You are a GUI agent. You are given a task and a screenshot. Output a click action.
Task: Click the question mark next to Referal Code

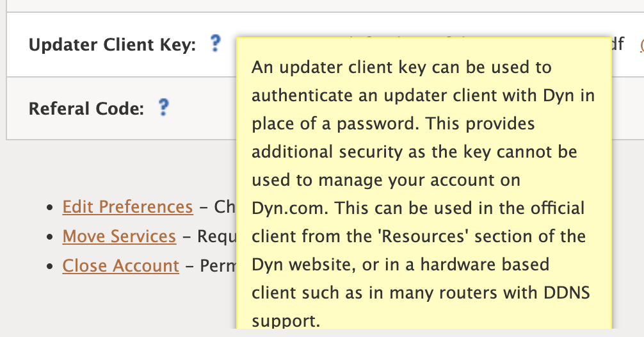coord(163,107)
